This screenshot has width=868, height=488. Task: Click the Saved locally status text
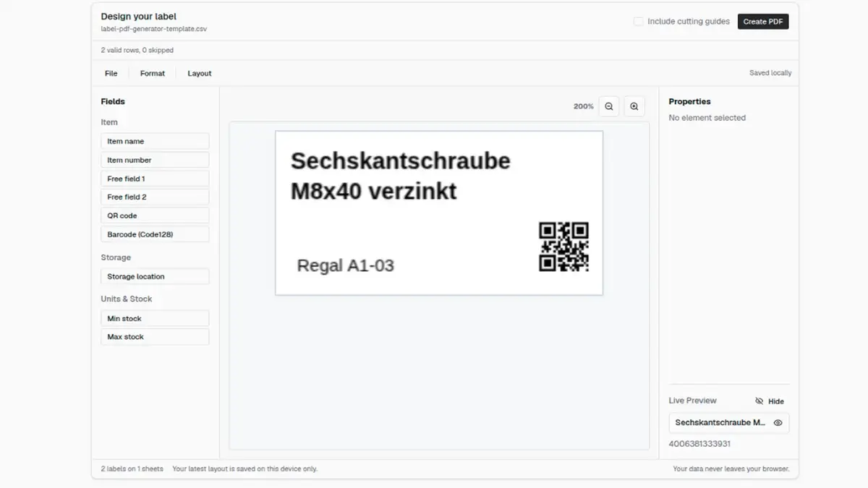[x=770, y=73]
